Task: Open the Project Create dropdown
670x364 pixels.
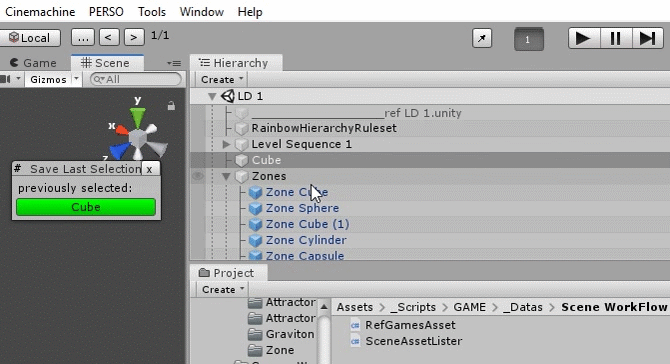Action: (222, 289)
